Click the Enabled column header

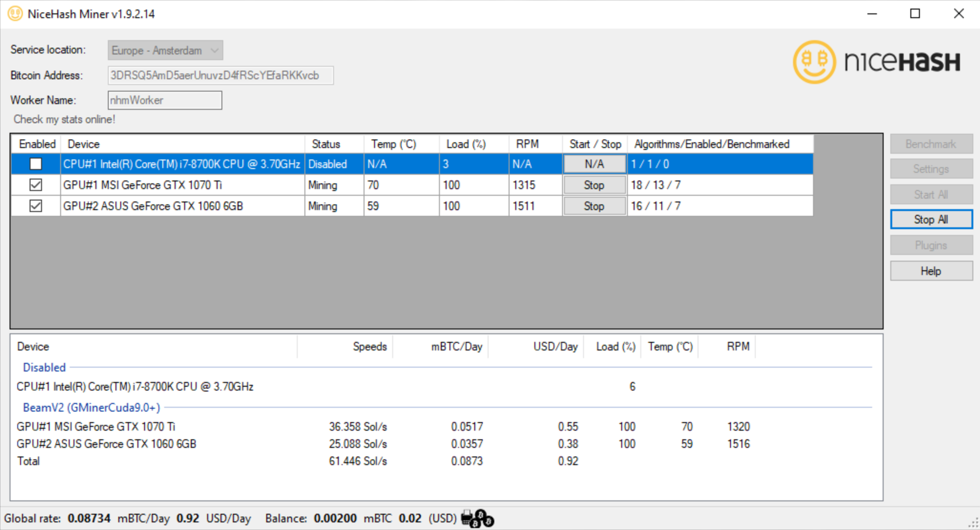point(37,144)
